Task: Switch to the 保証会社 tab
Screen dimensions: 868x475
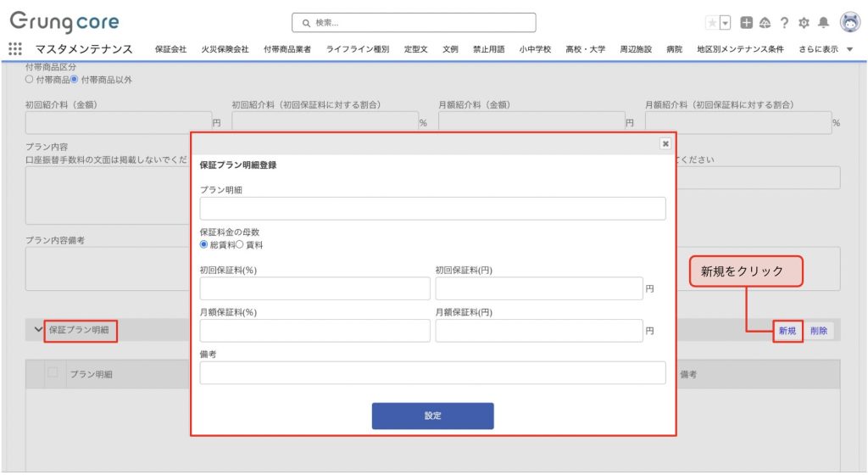Action: click(x=170, y=49)
